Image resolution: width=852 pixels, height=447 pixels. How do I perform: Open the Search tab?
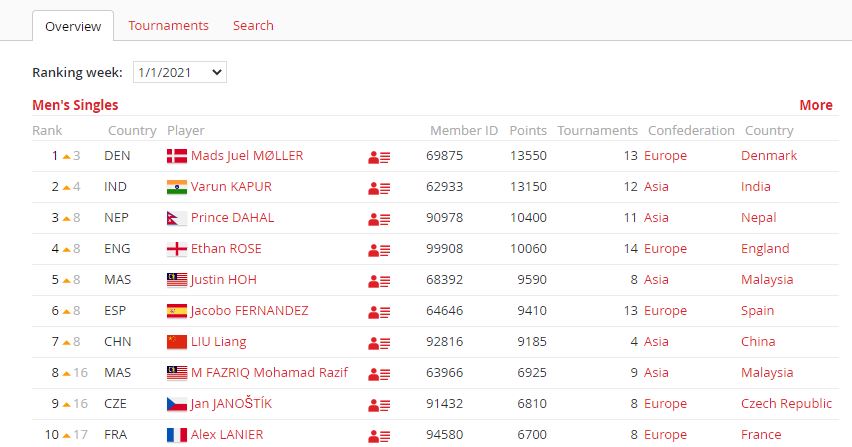point(253,25)
